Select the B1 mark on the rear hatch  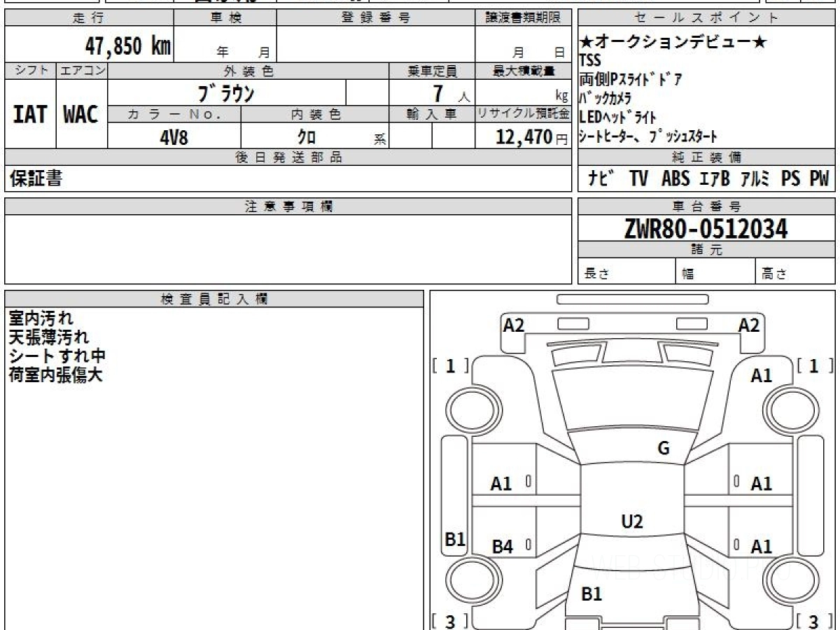tap(591, 594)
